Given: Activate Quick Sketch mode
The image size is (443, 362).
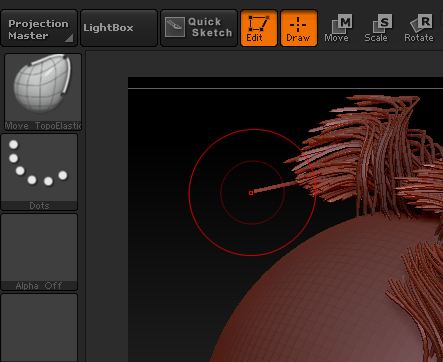Looking at the screenshot, I should pos(199,28).
